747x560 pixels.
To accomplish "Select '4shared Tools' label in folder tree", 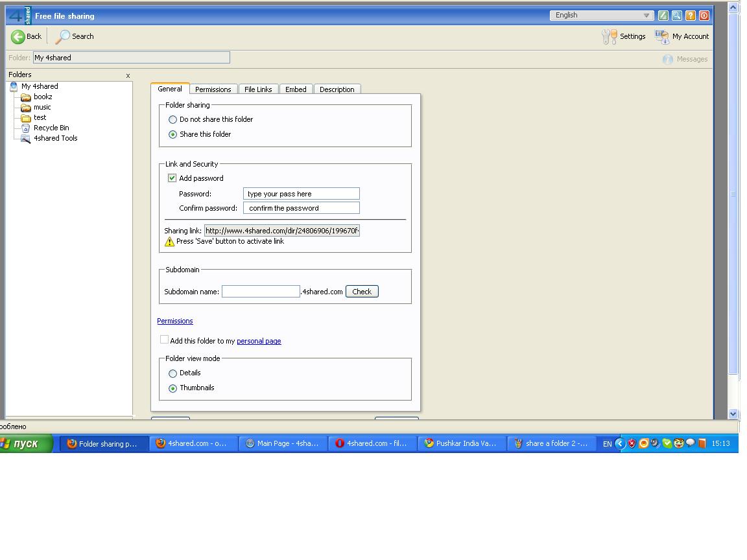I will (56, 139).
